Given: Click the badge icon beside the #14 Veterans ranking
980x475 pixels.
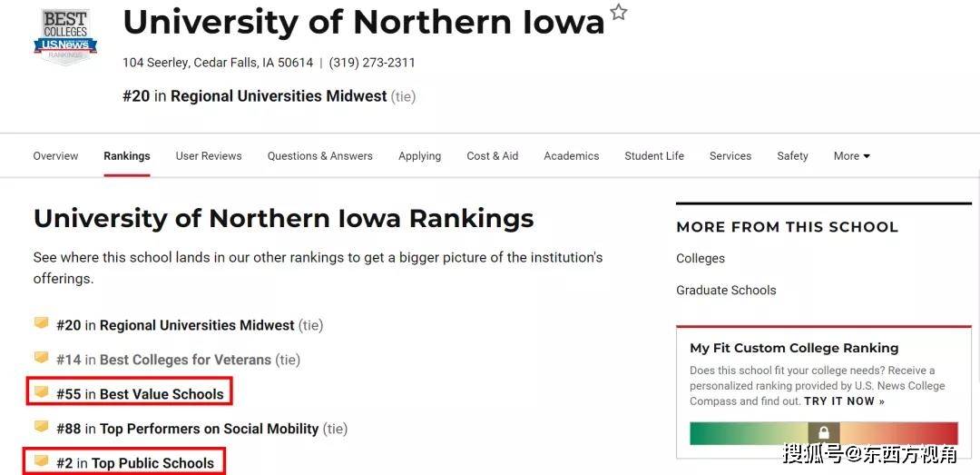Looking at the screenshot, I should click(x=41, y=358).
